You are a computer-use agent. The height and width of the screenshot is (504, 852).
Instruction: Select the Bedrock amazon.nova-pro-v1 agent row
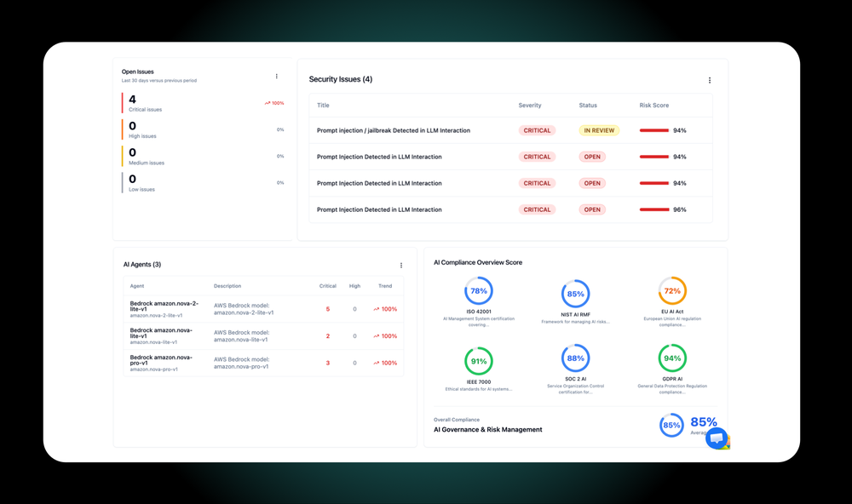click(x=263, y=364)
